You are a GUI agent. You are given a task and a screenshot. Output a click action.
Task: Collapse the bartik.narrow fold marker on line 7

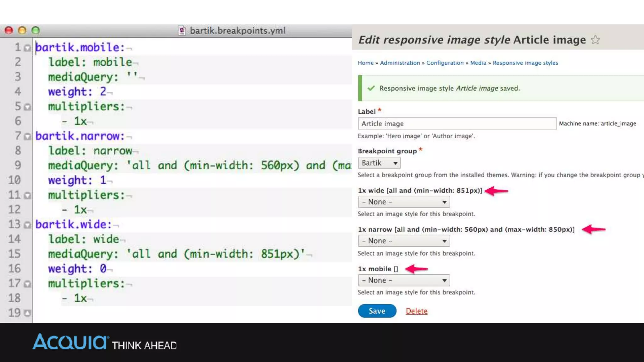(28, 136)
